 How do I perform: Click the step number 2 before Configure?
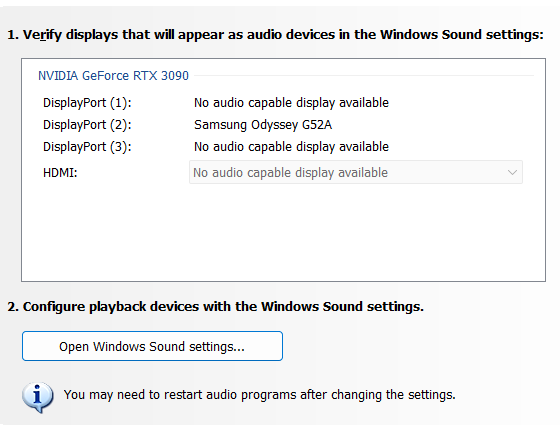coord(13,307)
